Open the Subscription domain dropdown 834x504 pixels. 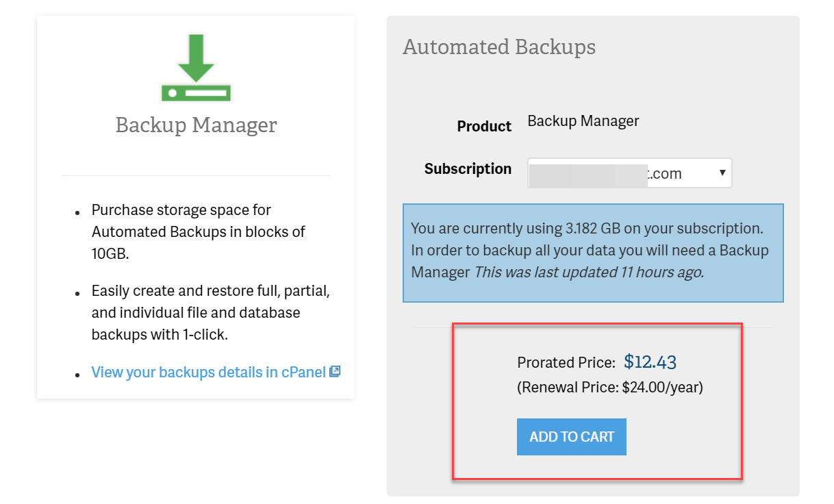629,173
